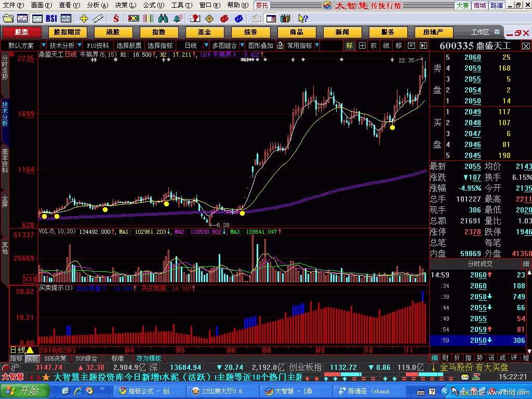Viewport: 532px width, 399px height.
Task: Toggle the 指标 mode button at bottom left
Action: 16,358
